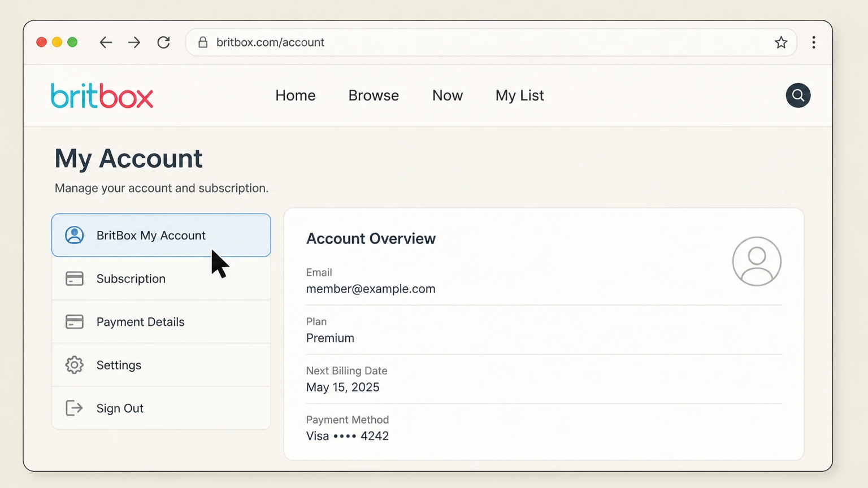Click the BritBox logo
Viewport: 868px width, 488px height.
[102, 95]
